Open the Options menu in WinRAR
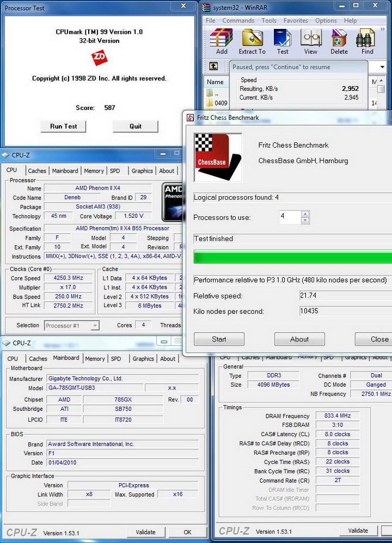The width and height of the screenshot is (392, 543). click(326, 21)
